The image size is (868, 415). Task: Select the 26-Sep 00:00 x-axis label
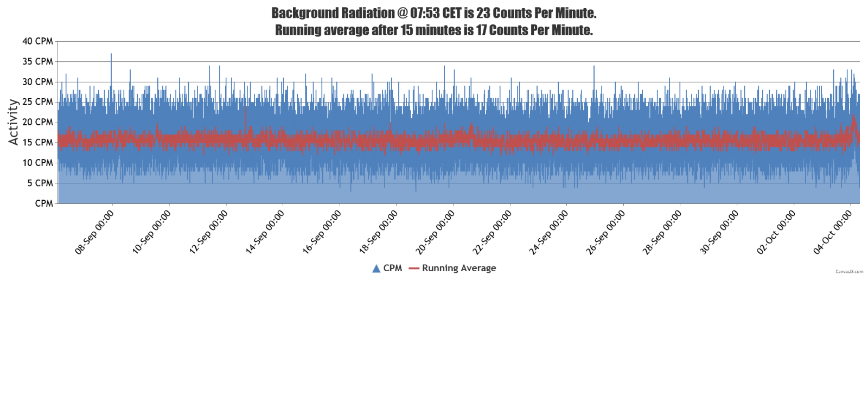click(x=605, y=232)
